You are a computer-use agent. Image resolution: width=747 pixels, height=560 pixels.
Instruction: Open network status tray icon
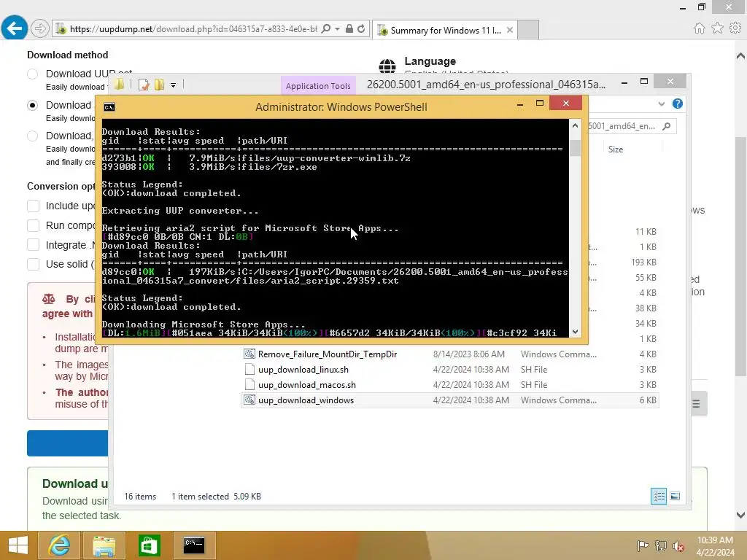pos(661,545)
